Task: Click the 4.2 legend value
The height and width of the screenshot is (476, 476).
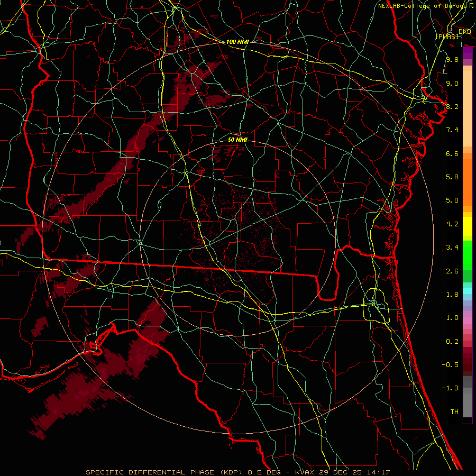Action: coord(452,224)
